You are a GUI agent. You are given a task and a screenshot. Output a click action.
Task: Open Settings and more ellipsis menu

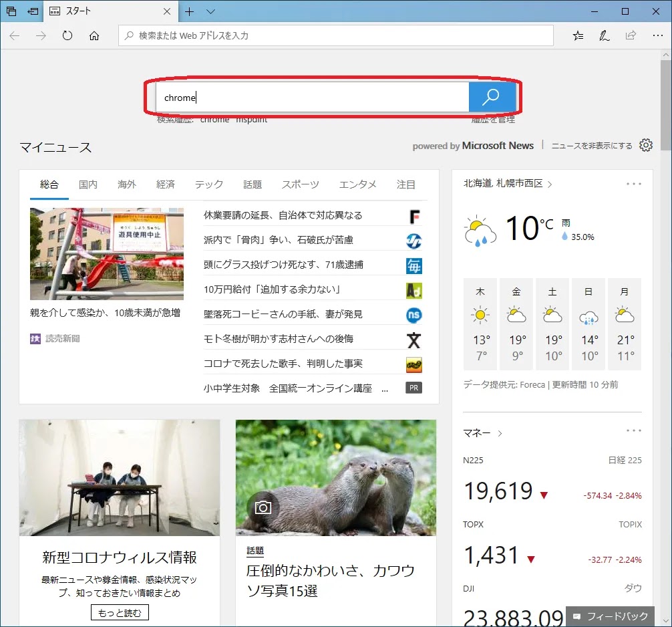point(657,35)
